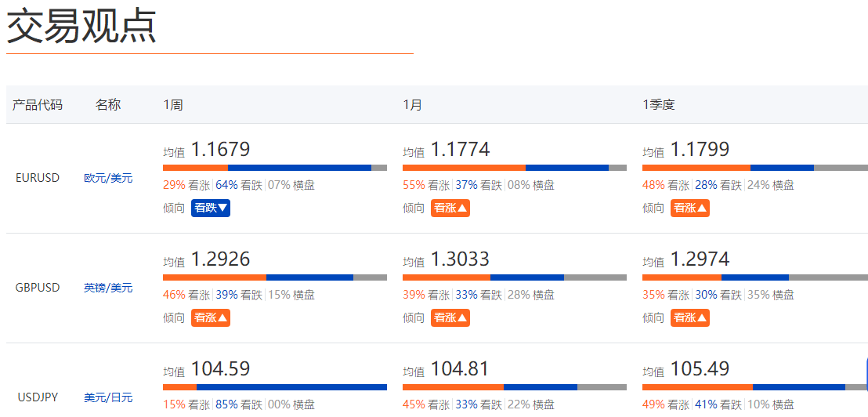This screenshot has height=417, width=868.
Task: Click EURUSD 1季度 看涨 bias badge
Action: coord(690,208)
